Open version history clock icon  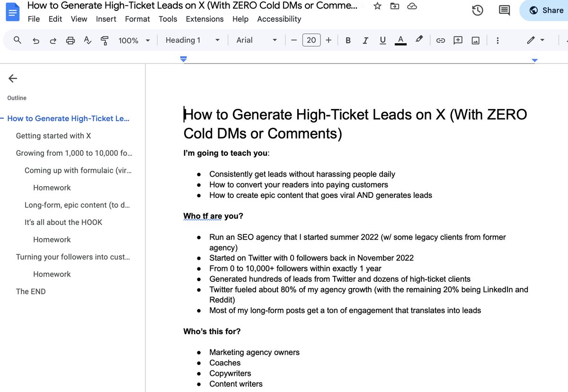click(478, 10)
